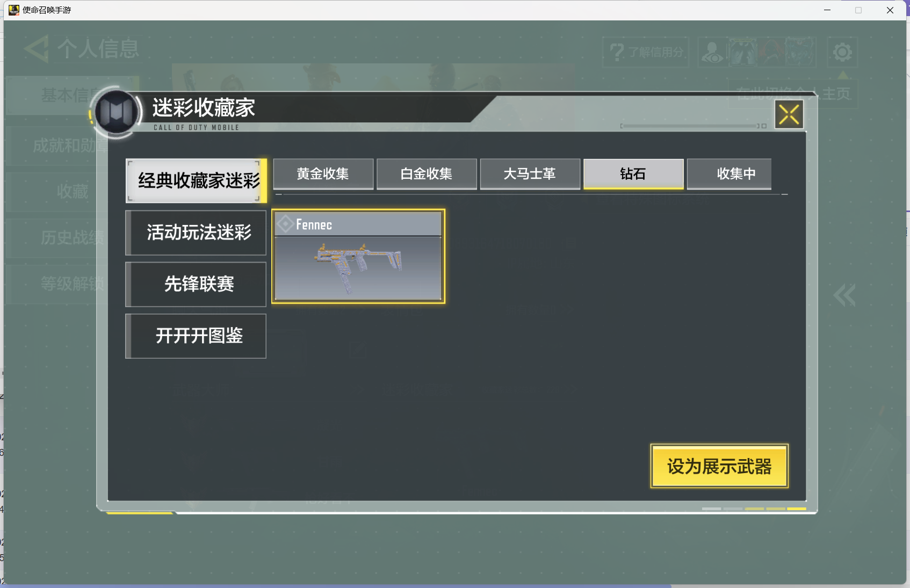Viewport: 910px width, 588px height.
Task: Expand the double-chevron side panel arrow
Action: [844, 295]
